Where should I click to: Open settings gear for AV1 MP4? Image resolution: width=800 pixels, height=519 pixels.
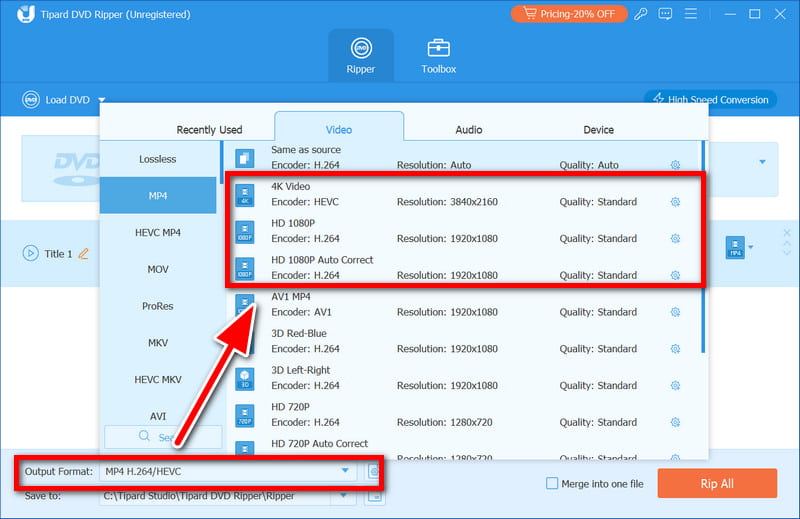point(675,312)
